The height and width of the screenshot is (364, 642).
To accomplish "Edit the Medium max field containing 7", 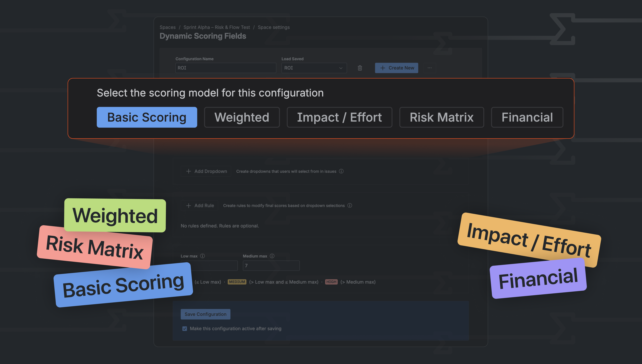I will click(x=271, y=266).
